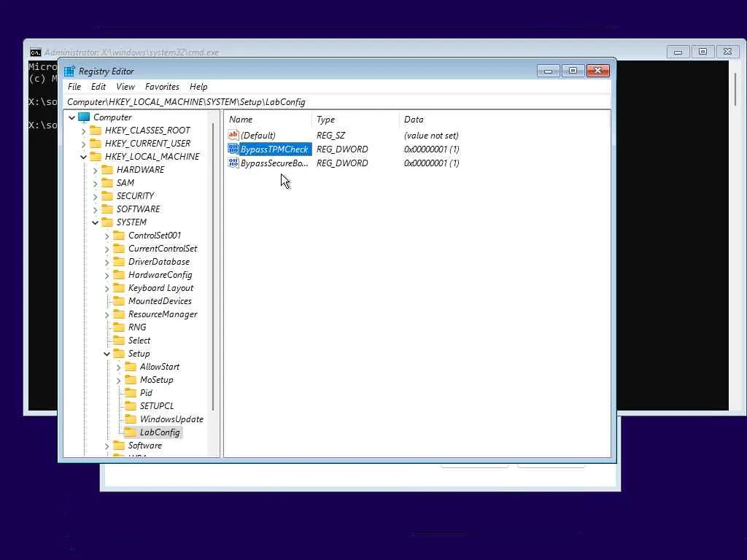Click the tree pane vertical scrollbar

[213, 267]
